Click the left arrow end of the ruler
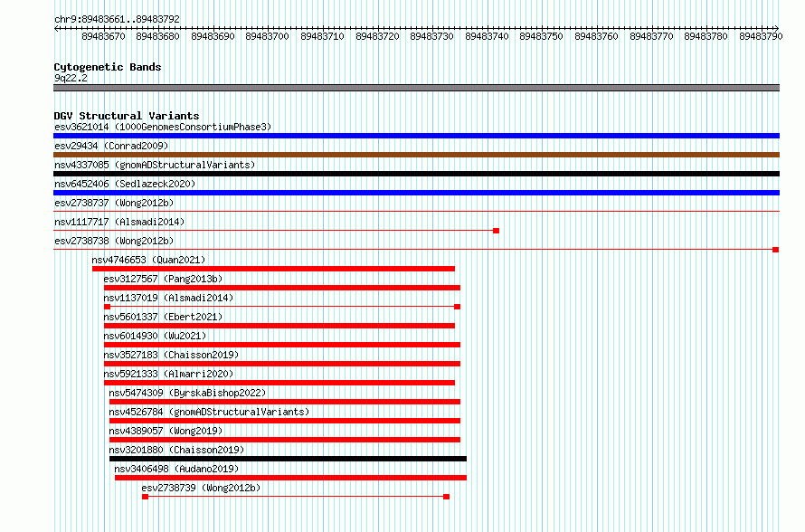The height and width of the screenshot is (532, 805). point(56,28)
